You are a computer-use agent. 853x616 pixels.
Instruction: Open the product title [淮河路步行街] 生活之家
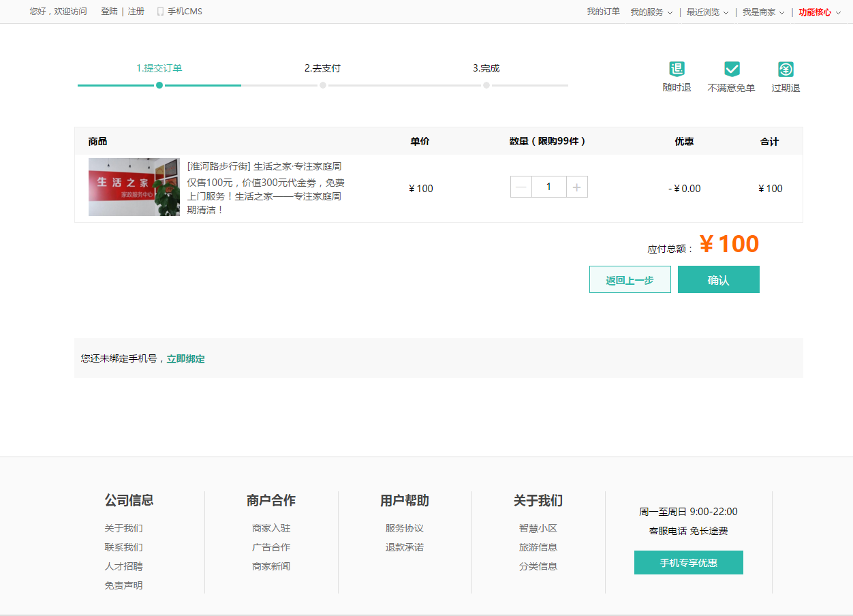(264, 166)
